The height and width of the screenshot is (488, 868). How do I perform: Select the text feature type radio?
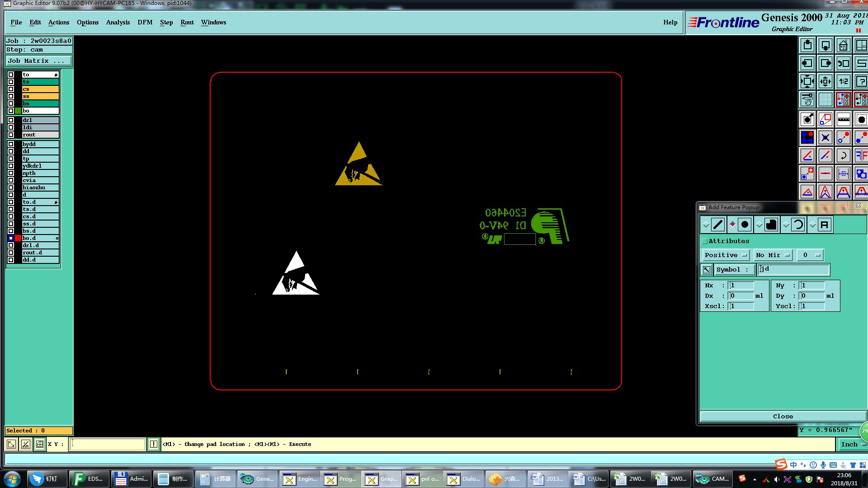tap(812, 225)
